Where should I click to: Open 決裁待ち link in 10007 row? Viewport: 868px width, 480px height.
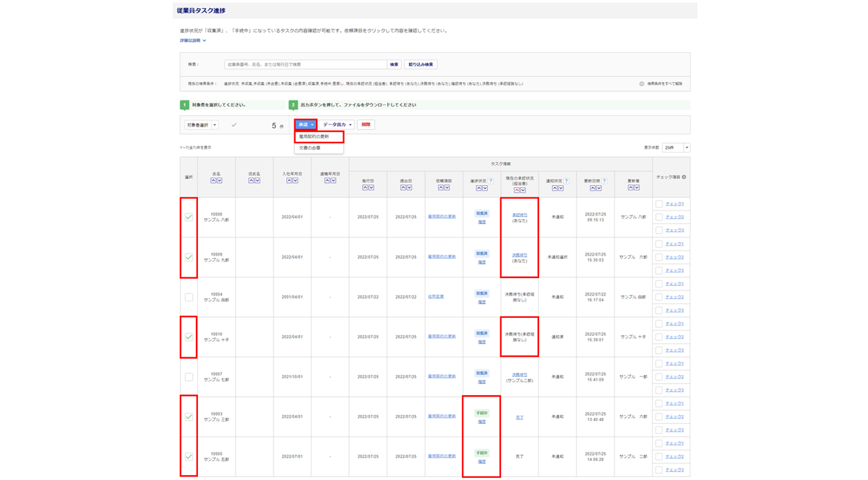(519, 374)
